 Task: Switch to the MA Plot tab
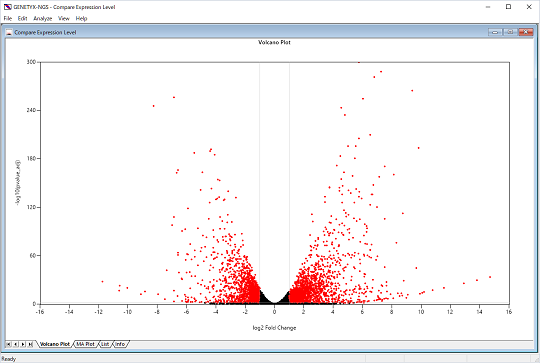pyautogui.click(x=85, y=344)
